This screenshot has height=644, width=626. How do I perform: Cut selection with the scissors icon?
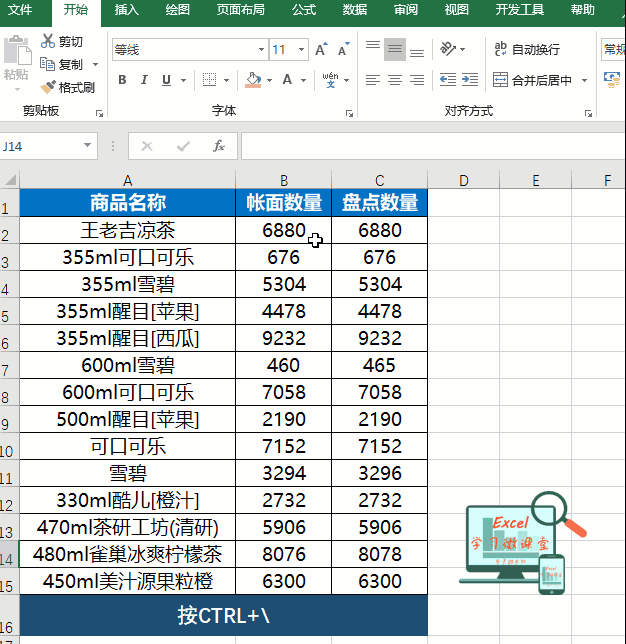tap(48, 41)
